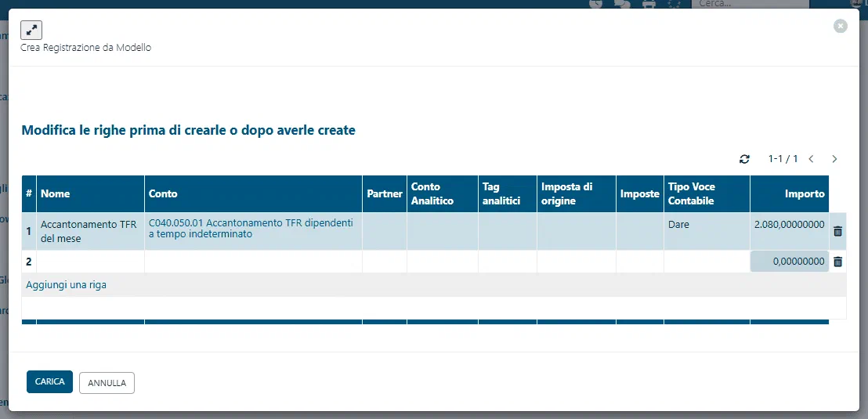Edit the 0,00000000 amount field
Viewport: 868px width, 419px height.
point(790,262)
